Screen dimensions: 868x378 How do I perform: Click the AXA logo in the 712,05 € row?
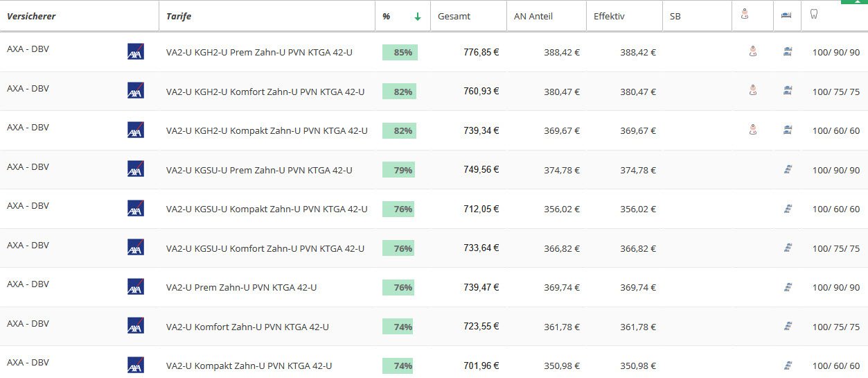136,208
